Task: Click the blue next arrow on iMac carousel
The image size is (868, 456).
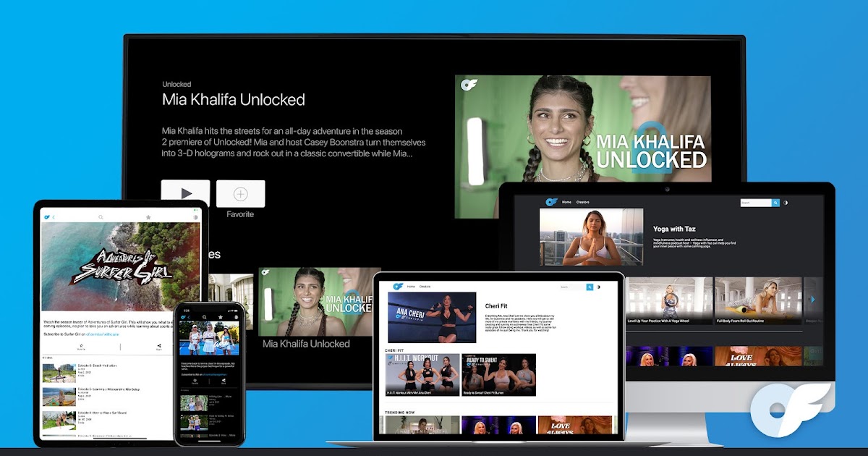Action: [813, 300]
